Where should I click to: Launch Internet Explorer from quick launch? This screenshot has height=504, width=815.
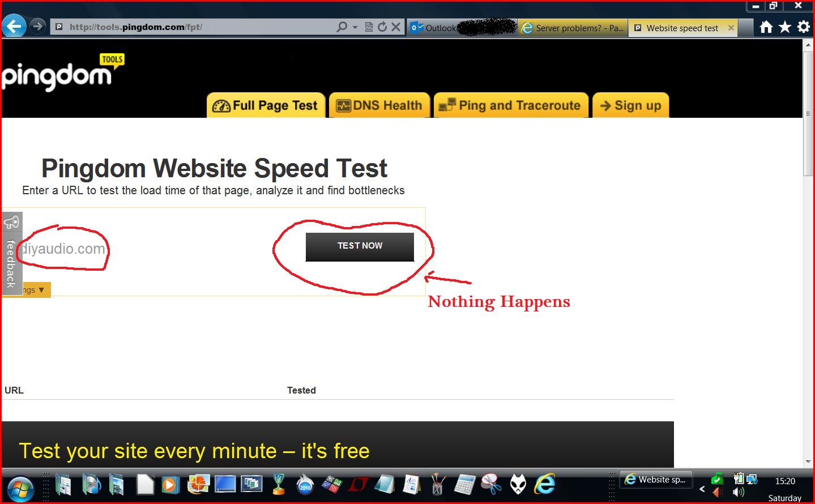[545, 485]
